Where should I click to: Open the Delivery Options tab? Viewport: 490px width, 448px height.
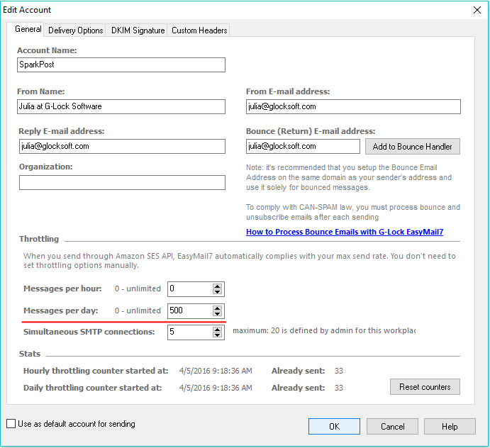(x=75, y=30)
